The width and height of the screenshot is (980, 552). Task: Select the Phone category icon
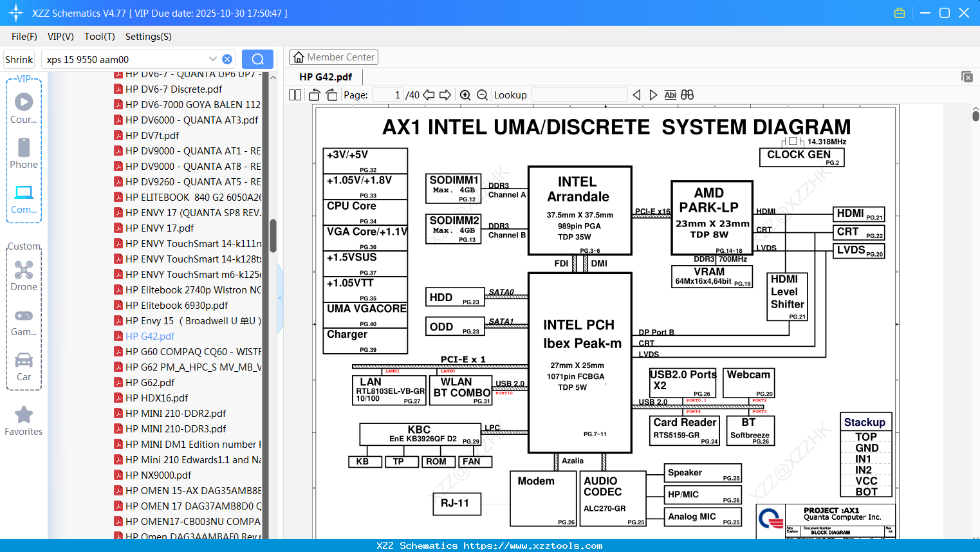pos(24,153)
